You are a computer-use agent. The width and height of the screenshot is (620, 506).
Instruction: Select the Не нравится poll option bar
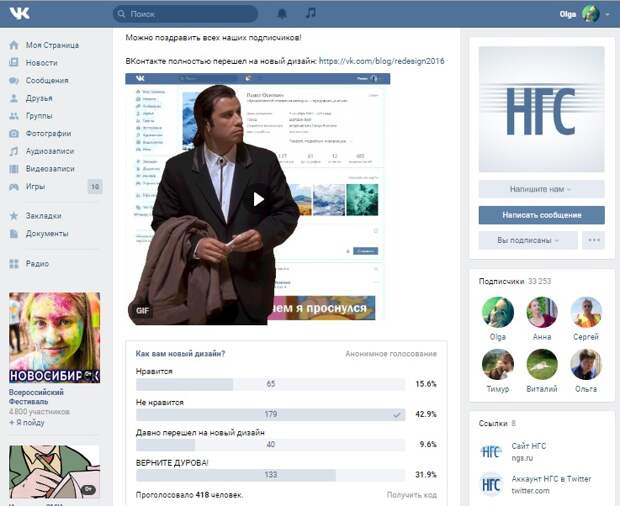click(270, 414)
